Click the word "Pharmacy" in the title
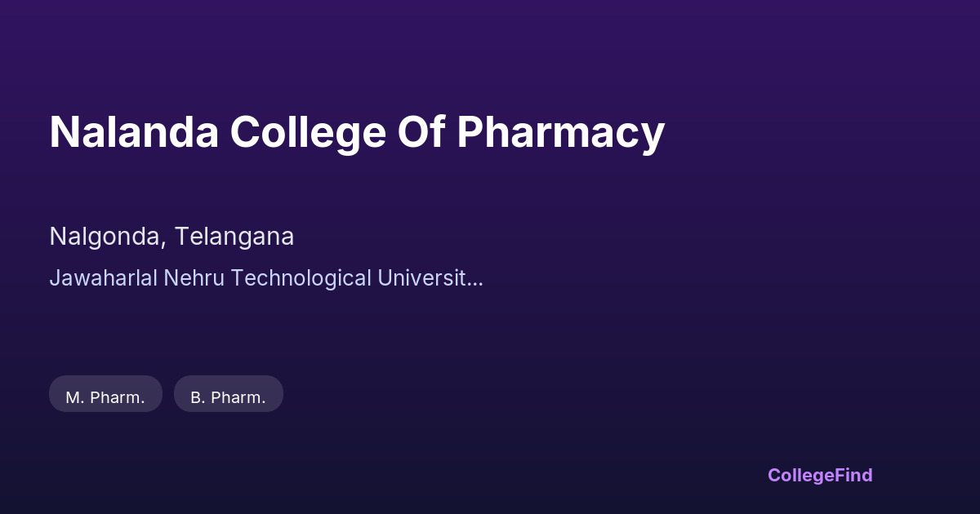Screen dimensions: 980x514 [x=560, y=132]
